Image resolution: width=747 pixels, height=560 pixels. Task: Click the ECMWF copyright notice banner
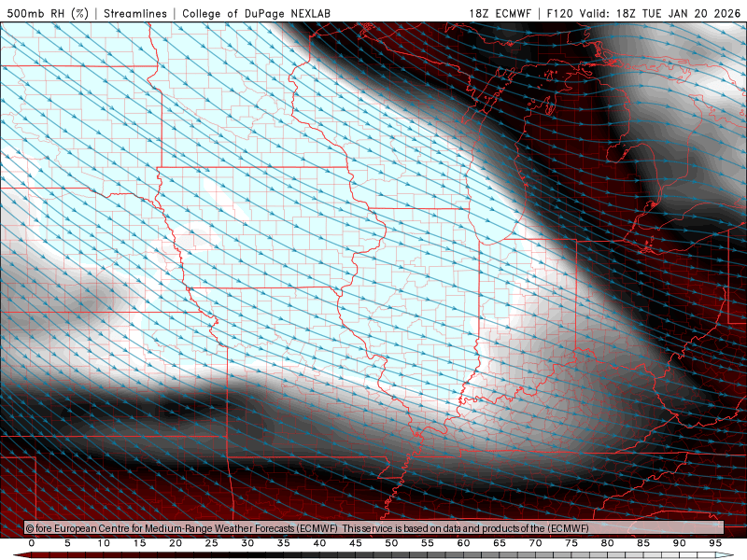(x=374, y=528)
